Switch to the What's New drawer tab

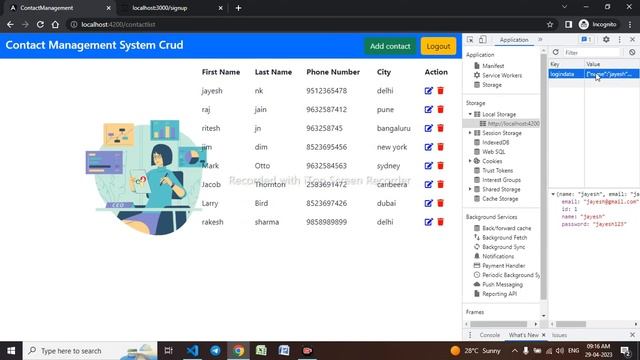pyautogui.click(x=523, y=335)
